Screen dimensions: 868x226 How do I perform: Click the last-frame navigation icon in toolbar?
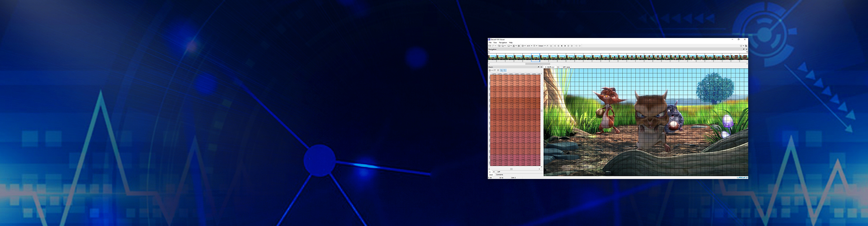(x=572, y=46)
